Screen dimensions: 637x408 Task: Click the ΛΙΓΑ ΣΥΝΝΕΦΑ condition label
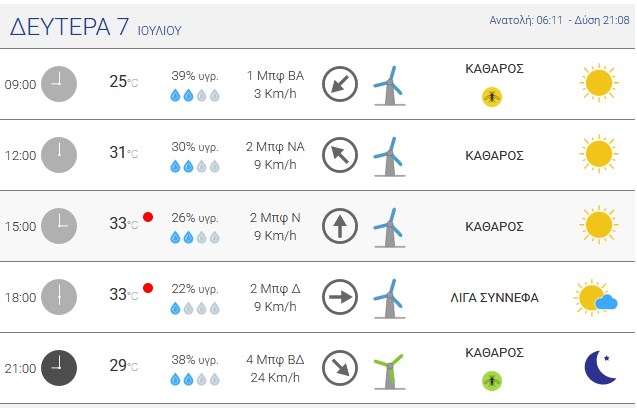click(494, 297)
